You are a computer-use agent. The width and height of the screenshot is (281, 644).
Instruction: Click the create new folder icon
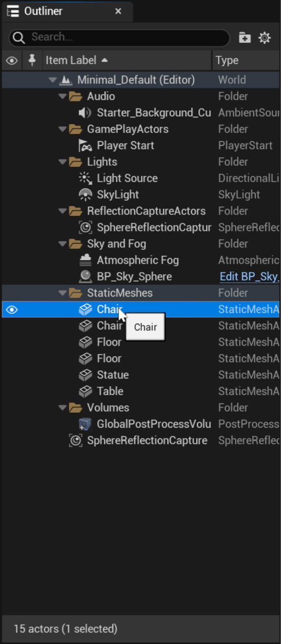point(244,38)
